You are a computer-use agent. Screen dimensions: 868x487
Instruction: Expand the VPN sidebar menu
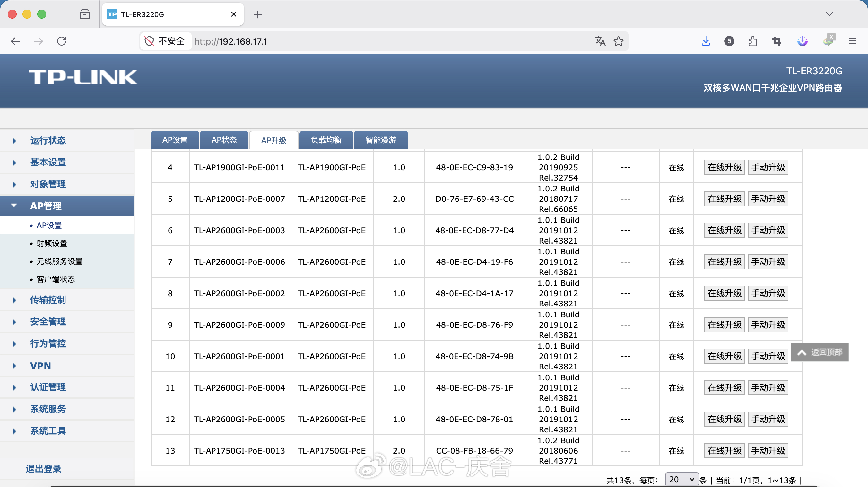(x=40, y=366)
